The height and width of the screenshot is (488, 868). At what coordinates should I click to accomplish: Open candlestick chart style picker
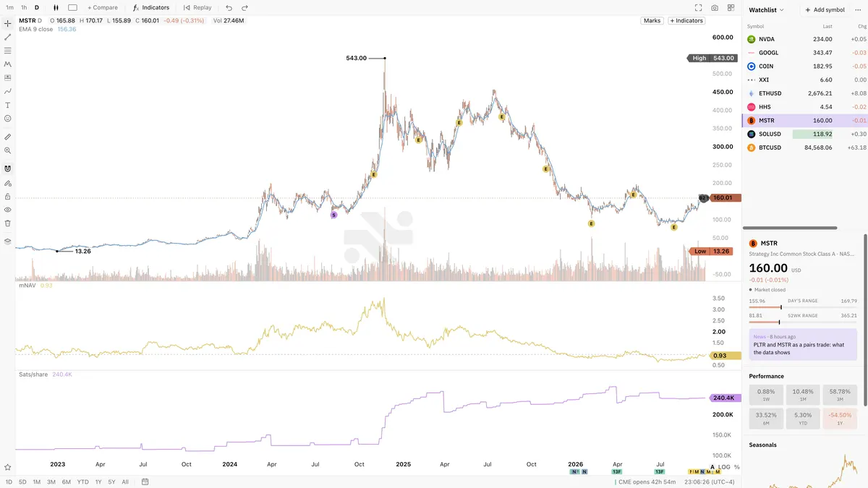[56, 8]
